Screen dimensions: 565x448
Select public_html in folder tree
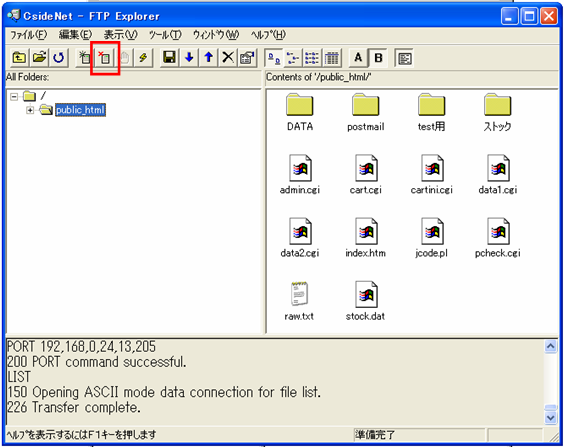tap(80, 110)
